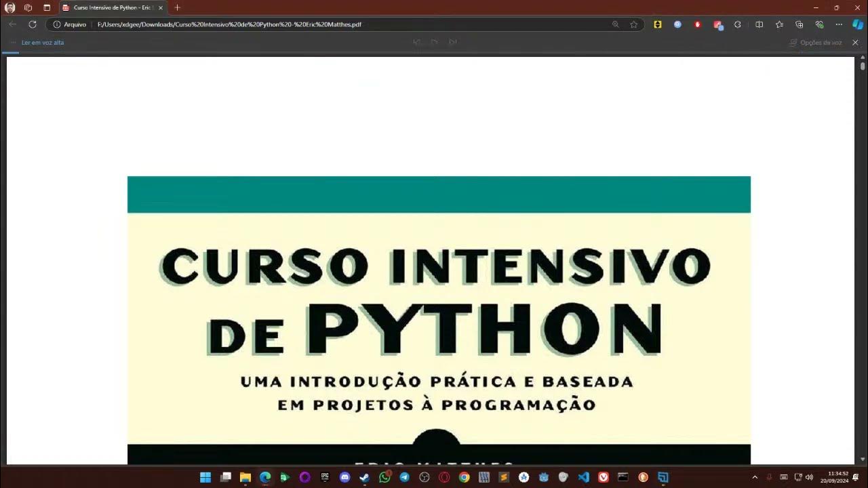
Task: Close the read aloud toolbar
Action: [855, 42]
